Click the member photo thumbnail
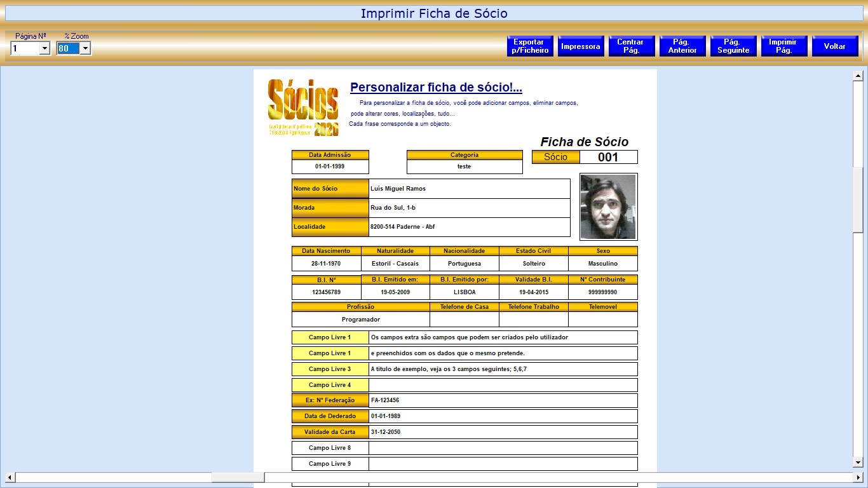The height and width of the screenshot is (488, 868). point(608,207)
